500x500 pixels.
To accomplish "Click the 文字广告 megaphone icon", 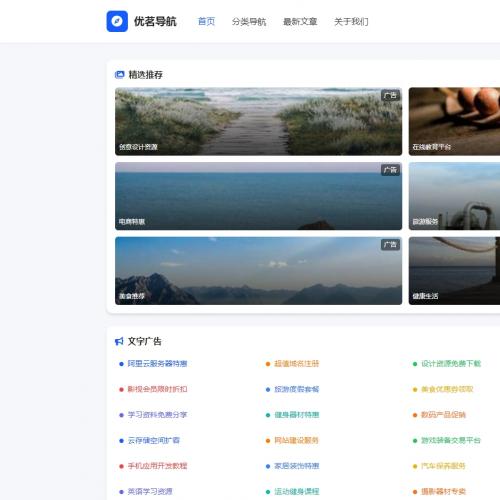I will point(119,341).
